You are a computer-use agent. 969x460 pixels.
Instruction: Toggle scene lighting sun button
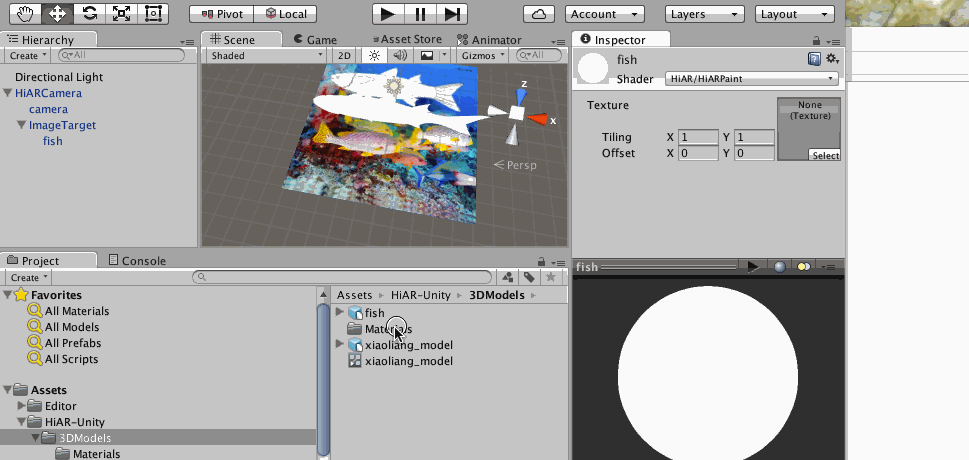(374, 56)
